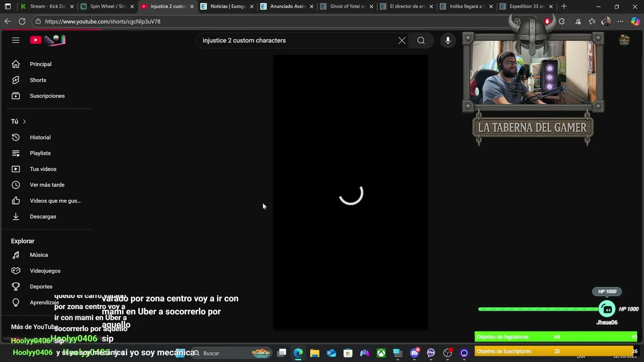Viewport: 644px width, 362px height.
Task: Click the Música note icon
Action: pyautogui.click(x=16, y=255)
